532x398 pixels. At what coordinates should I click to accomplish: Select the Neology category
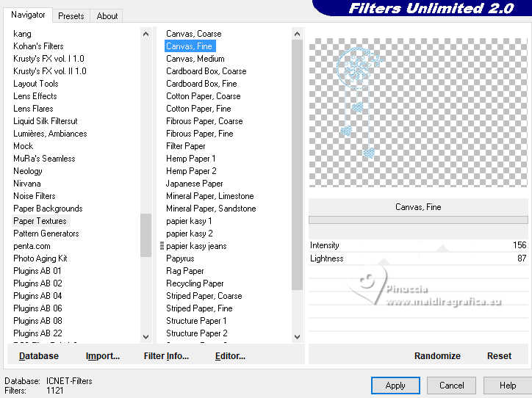pos(28,171)
